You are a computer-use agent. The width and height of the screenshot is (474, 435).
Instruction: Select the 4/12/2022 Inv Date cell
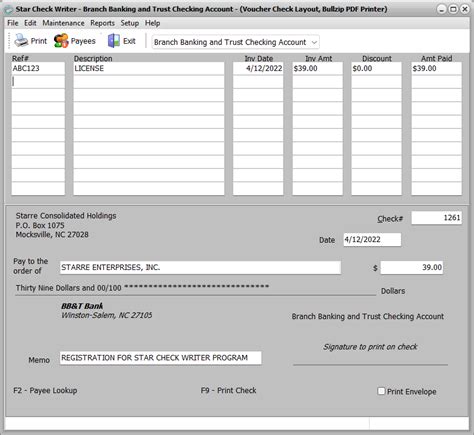click(x=258, y=68)
